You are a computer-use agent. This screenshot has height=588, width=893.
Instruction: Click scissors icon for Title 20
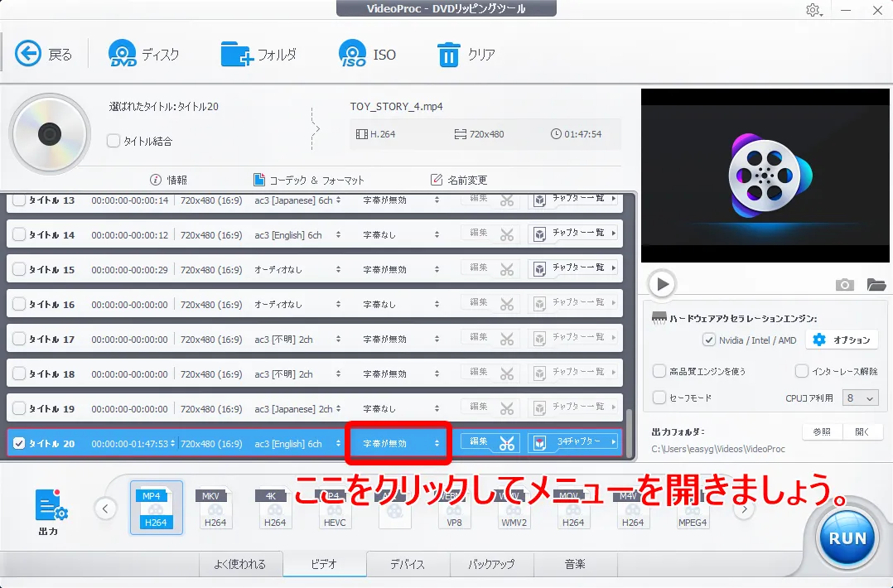tap(507, 443)
